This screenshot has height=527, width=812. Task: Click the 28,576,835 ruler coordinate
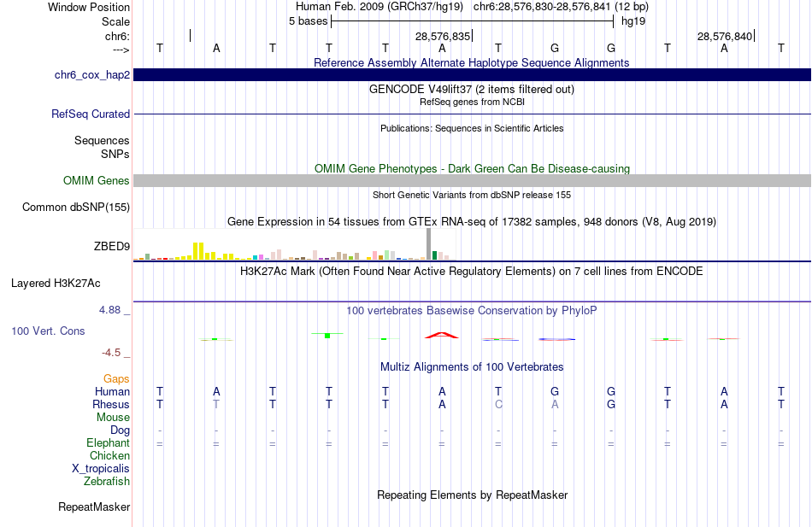point(443,36)
